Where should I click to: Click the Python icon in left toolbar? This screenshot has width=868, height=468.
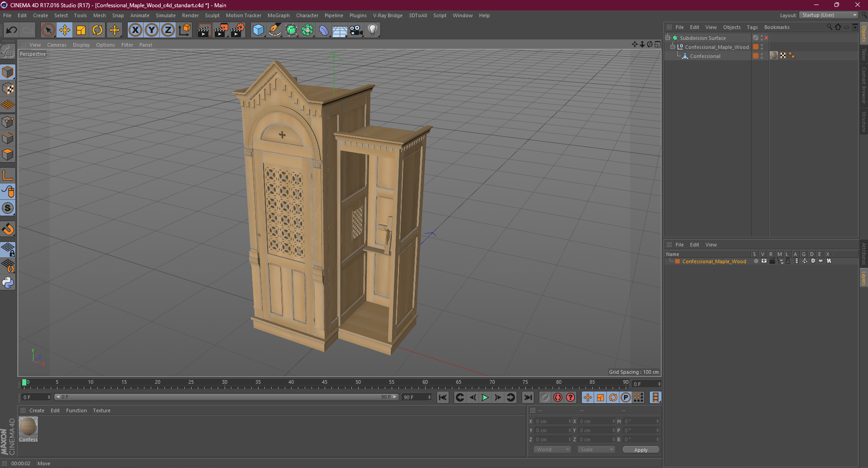coord(8,283)
